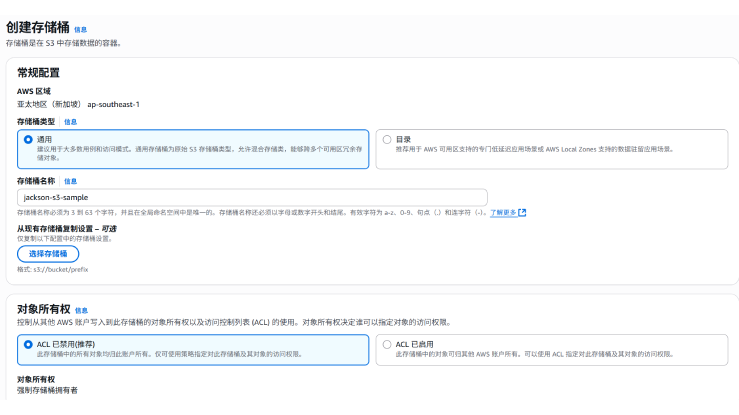The image size is (739, 415).
Task: Choose the ACL 已禁用(推荐) radio option
Action: 27,344
